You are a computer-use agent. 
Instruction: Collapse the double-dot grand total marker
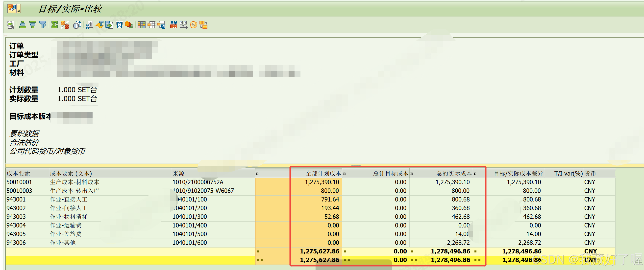259,260
